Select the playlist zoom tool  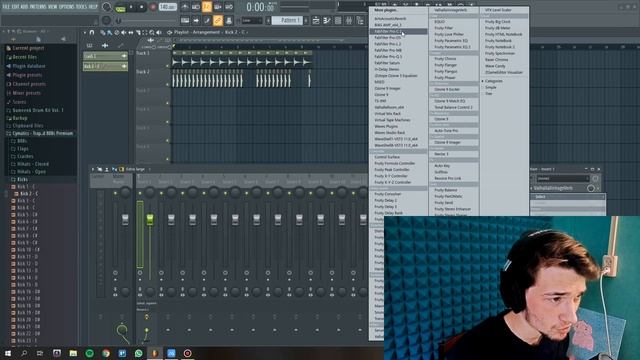(x=152, y=32)
